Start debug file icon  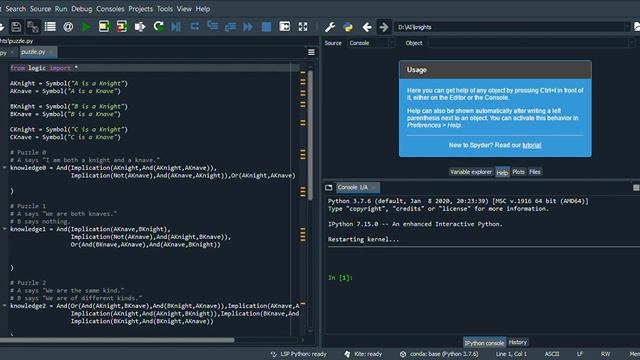pos(176,27)
